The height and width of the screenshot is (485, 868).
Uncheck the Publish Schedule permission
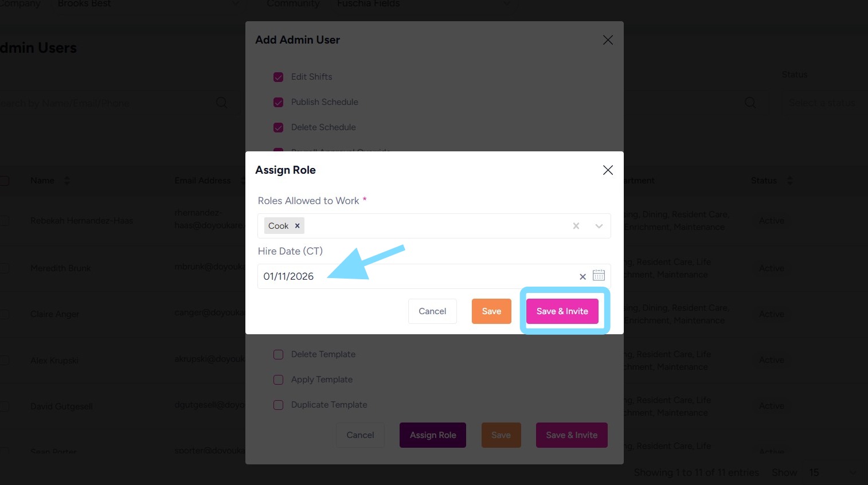click(x=279, y=102)
